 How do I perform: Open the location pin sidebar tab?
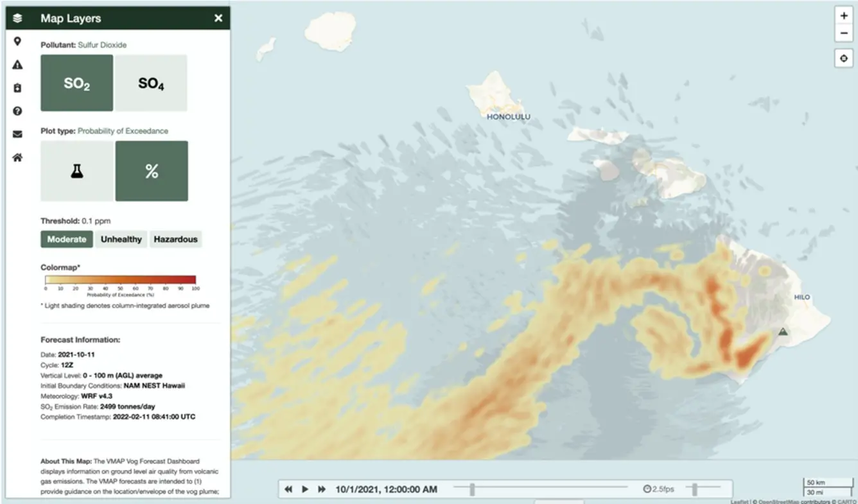pos(17,42)
